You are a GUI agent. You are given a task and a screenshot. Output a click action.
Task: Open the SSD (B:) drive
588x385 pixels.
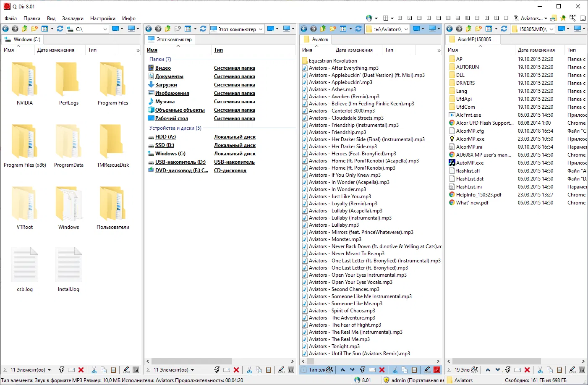coord(165,145)
